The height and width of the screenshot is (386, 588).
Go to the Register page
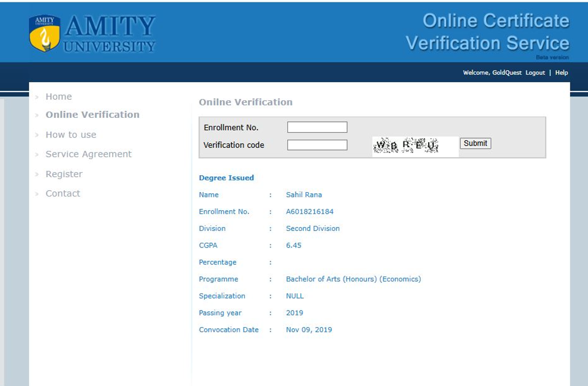[64, 174]
